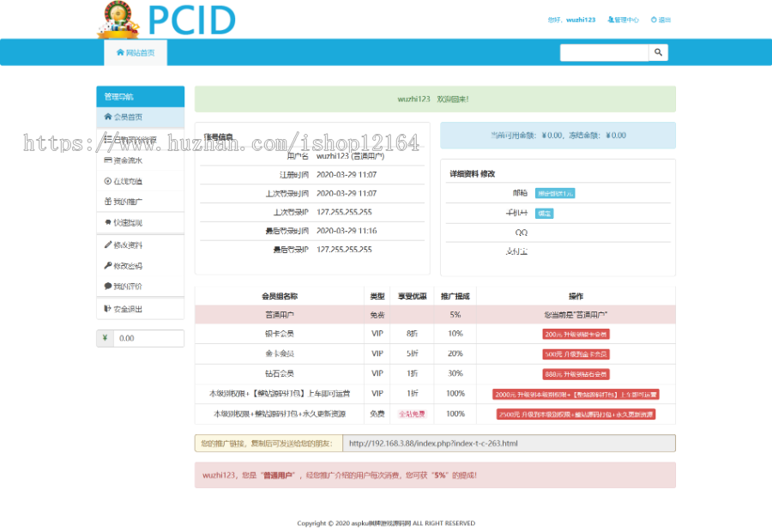The width and height of the screenshot is (772, 532).
Task: Open 在线充值 in the sidebar
Action: pyautogui.click(x=141, y=181)
